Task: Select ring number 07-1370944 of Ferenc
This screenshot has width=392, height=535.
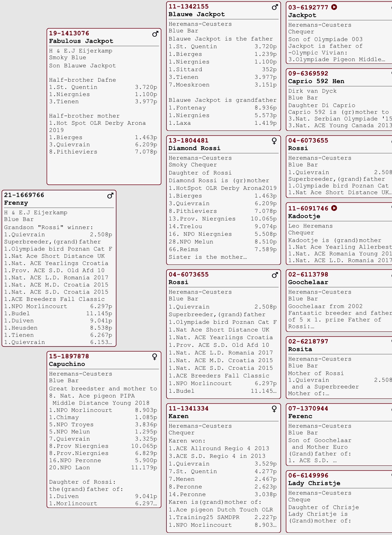Action: point(308,408)
